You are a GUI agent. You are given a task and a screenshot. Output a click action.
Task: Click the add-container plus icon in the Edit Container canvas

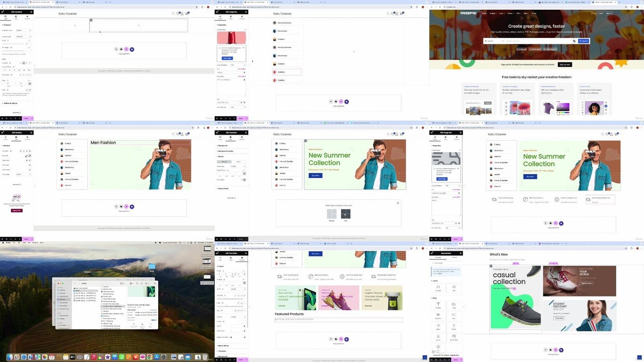tap(116, 49)
